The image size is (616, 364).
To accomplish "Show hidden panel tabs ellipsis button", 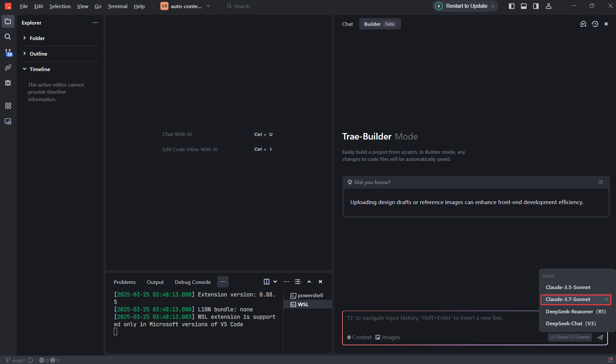I will point(223,282).
